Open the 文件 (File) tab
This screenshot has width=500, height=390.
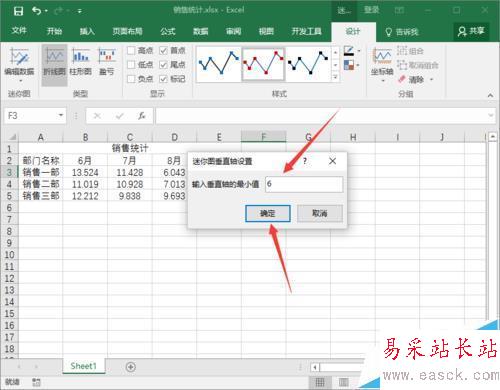click(19, 31)
